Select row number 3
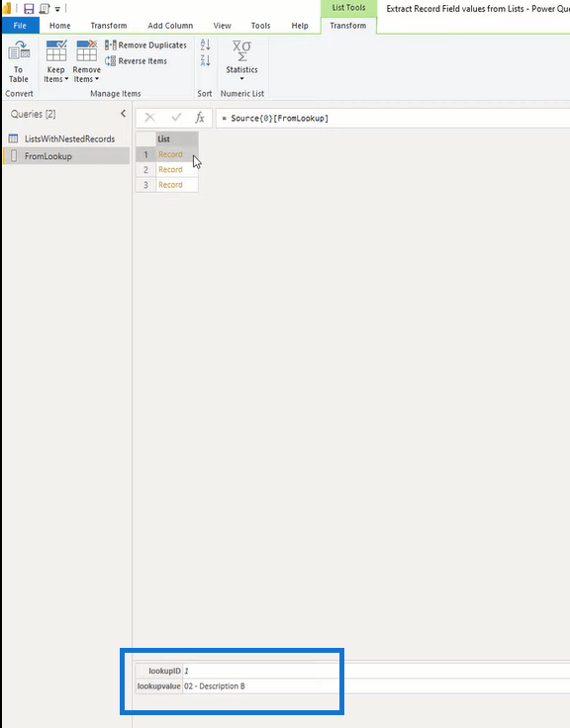Viewport: 570px width, 728px height. tap(145, 185)
